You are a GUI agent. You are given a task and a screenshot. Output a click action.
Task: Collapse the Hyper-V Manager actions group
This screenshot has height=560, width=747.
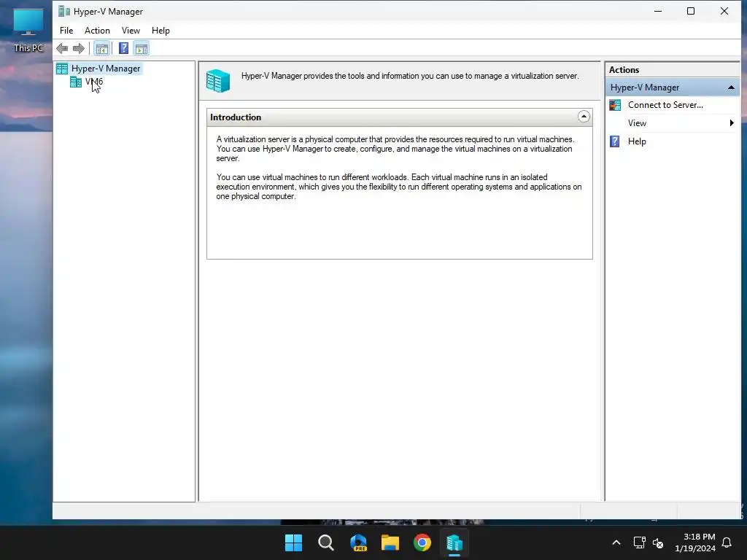pyautogui.click(x=731, y=87)
